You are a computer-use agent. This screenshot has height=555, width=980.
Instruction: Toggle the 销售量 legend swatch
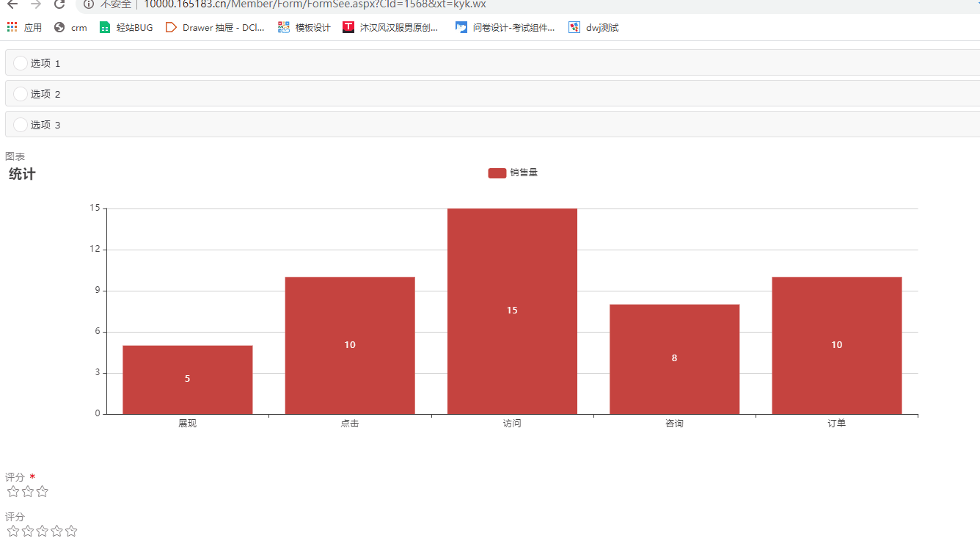point(497,173)
